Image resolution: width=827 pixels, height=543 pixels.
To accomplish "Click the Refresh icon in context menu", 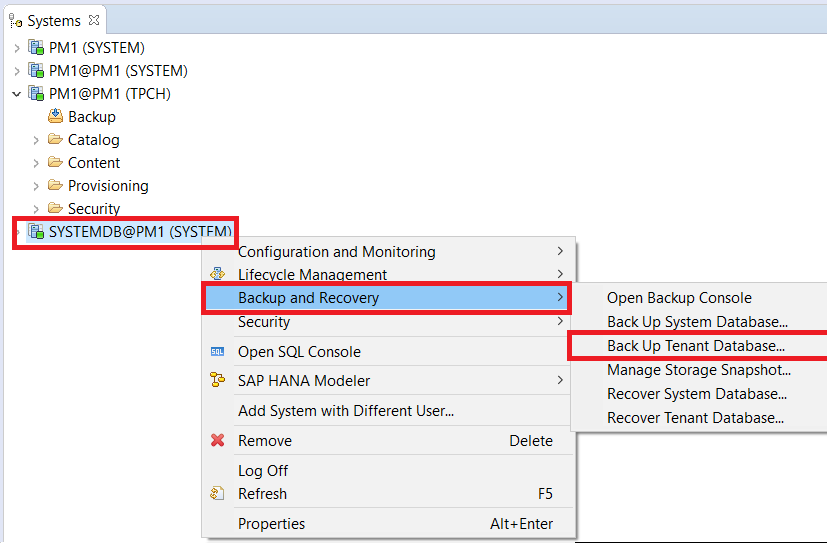I will 217,493.
